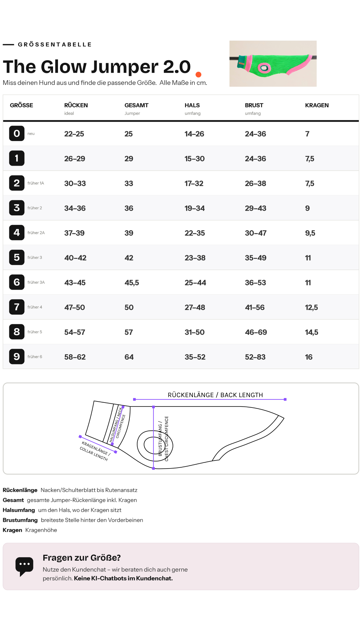This screenshot has height=644, width=362.
Task: Click the size 4 badge
Action: click(x=17, y=232)
